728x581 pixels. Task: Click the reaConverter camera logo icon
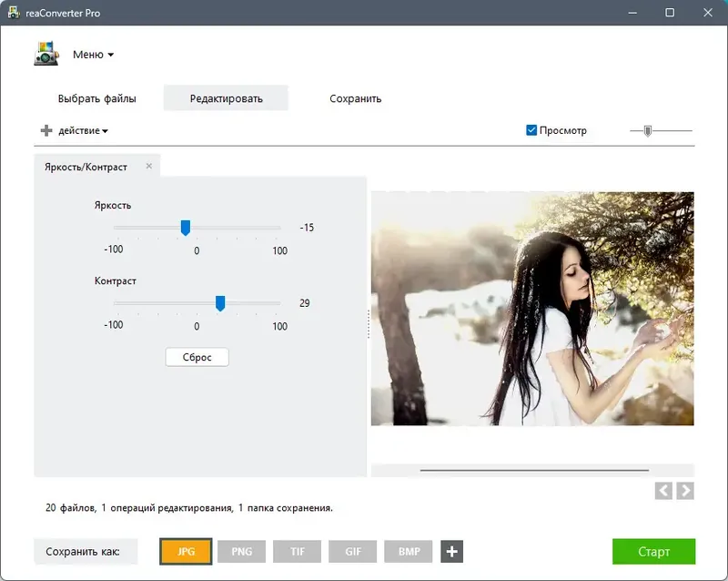coord(46,54)
